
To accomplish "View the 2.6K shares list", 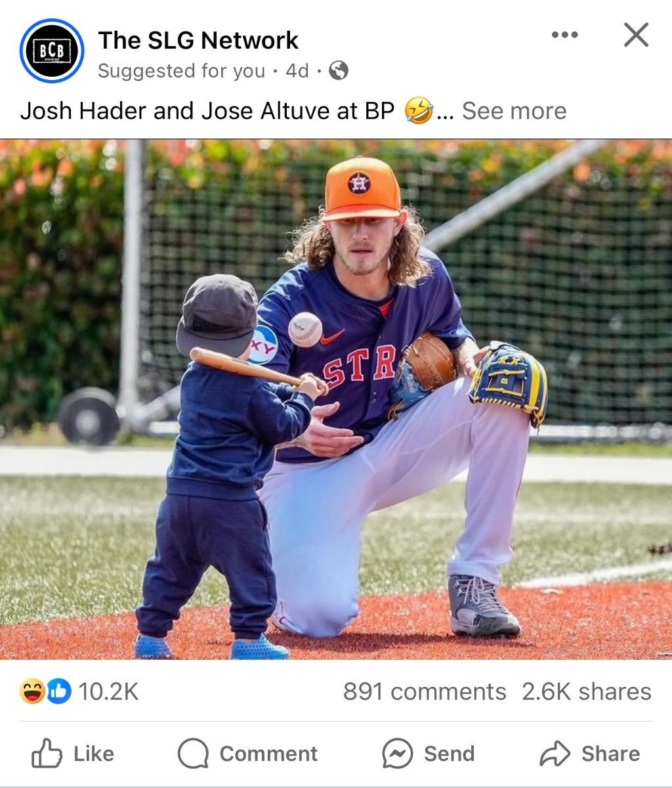I will (x=587, y=691).
